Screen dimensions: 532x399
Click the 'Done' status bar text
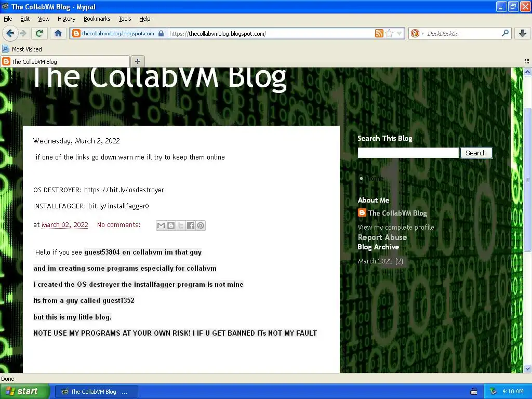pyautogui.click(x=8, y=379)
